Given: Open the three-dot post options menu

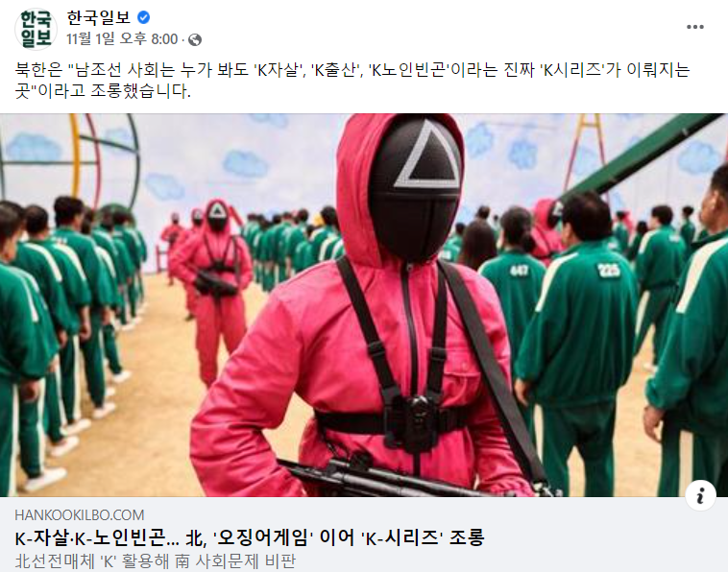Looking at the screenshot, I should (695, 27).
